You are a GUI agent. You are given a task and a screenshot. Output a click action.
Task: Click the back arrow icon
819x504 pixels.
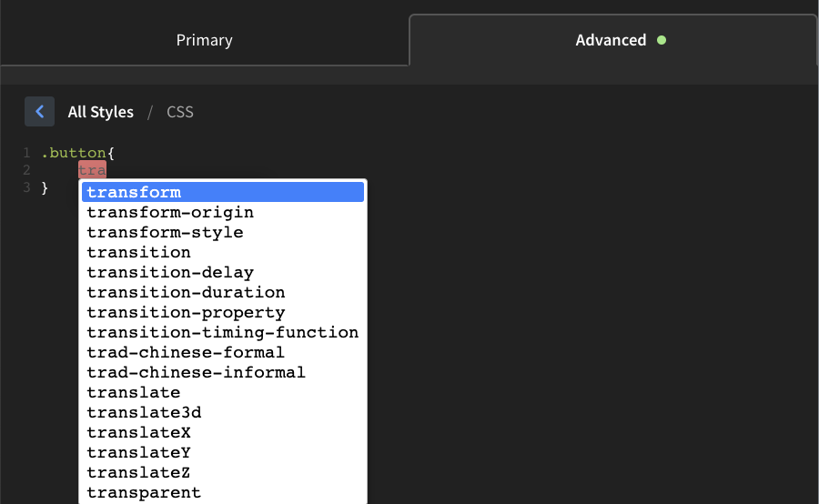(x=39, y=111)
